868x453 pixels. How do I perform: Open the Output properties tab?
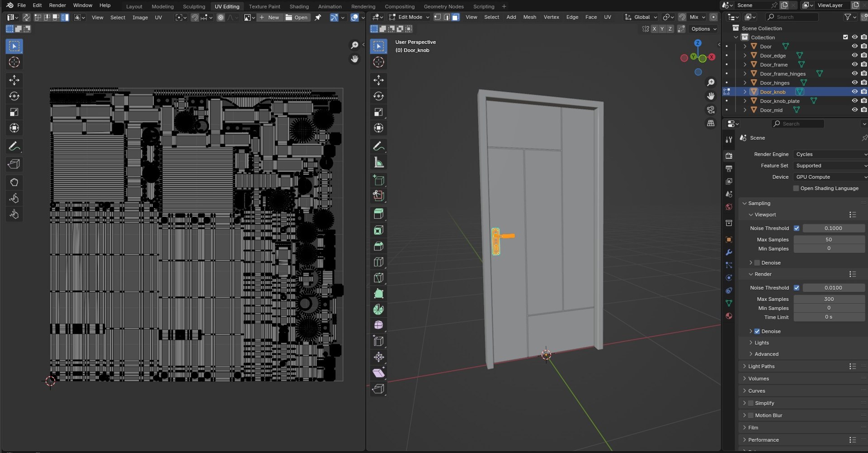click(x=729, y=168)
